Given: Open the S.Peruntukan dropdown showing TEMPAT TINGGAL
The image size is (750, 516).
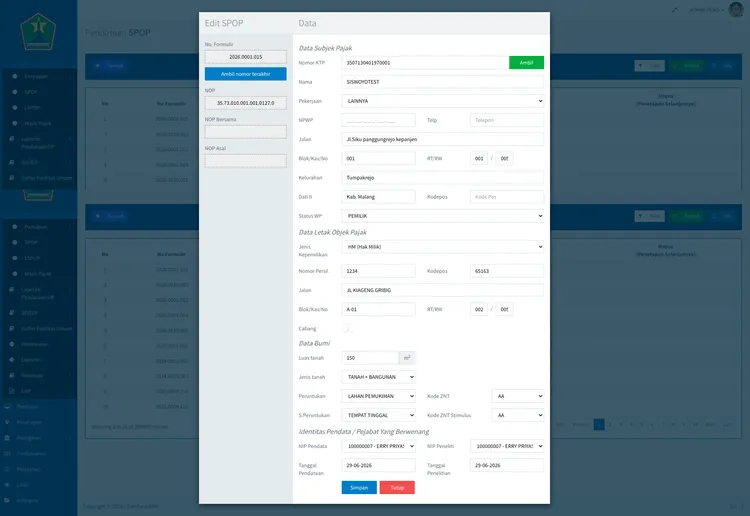Looking at the screenshot, I should [x=378, y=415].
